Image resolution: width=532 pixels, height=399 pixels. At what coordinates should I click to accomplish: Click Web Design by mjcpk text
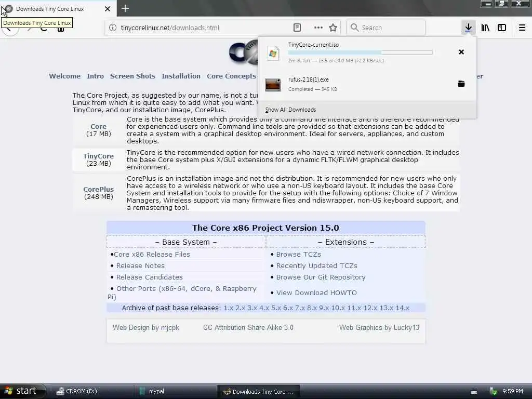click(x=146, y=327)
